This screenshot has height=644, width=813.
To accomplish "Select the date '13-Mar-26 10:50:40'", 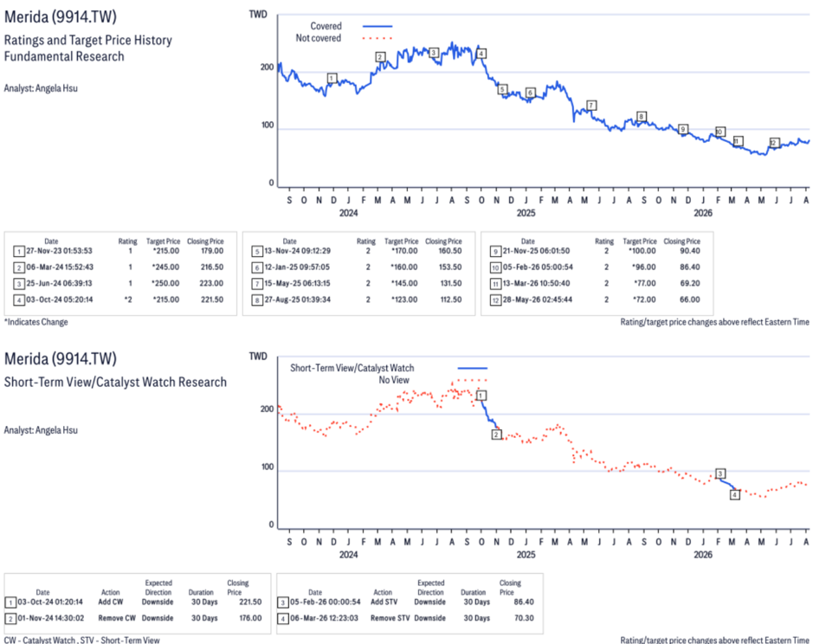I will (537, 283).
